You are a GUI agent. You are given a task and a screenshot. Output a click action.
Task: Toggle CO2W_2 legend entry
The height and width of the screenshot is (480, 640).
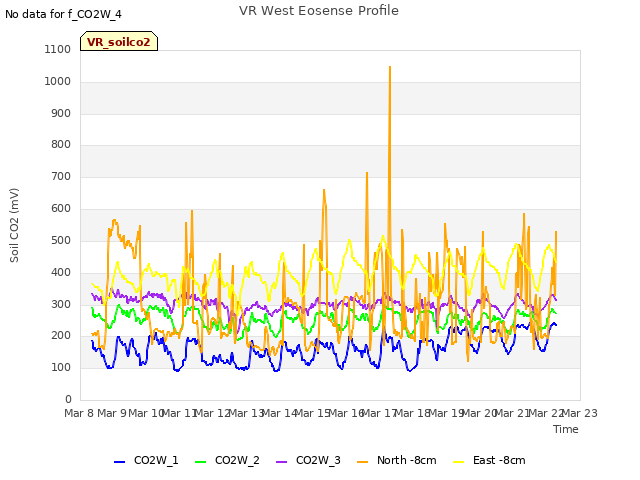(227, 460)
